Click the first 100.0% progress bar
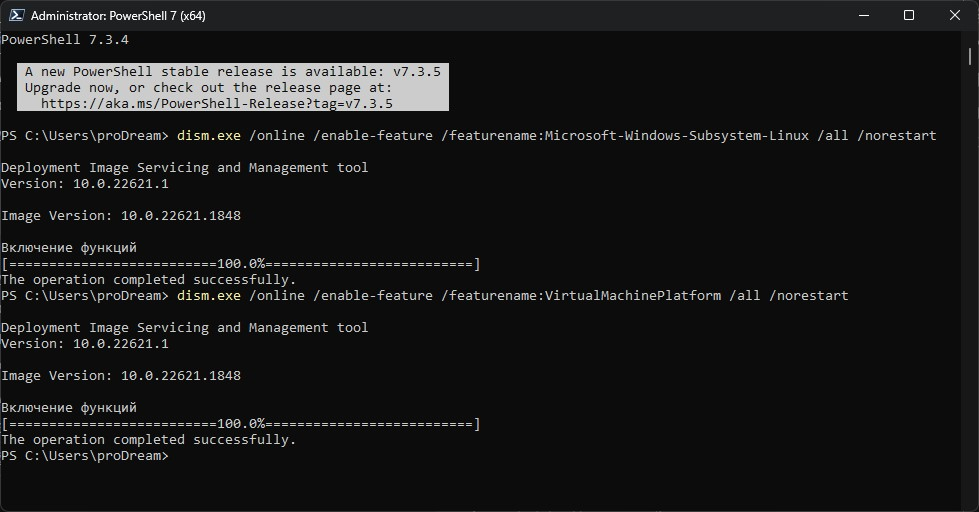The height and width of the screenshot is (512, 979). 241,263
